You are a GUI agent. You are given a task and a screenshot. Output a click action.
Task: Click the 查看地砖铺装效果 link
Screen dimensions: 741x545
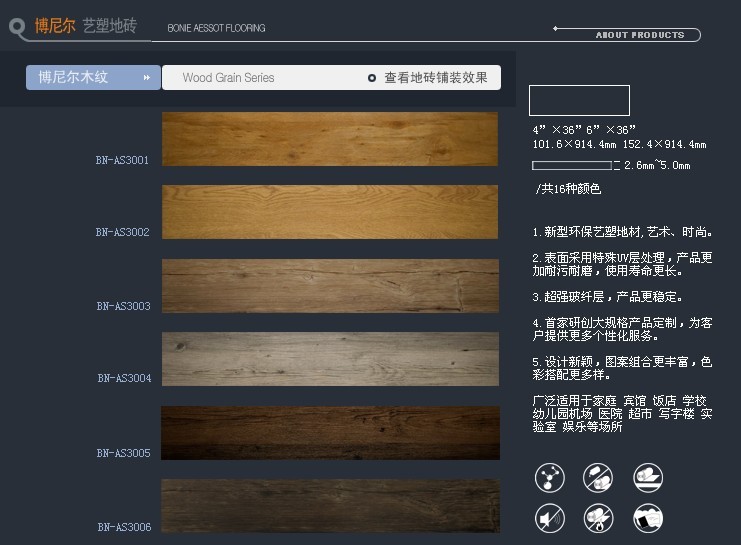click(436, 78)
